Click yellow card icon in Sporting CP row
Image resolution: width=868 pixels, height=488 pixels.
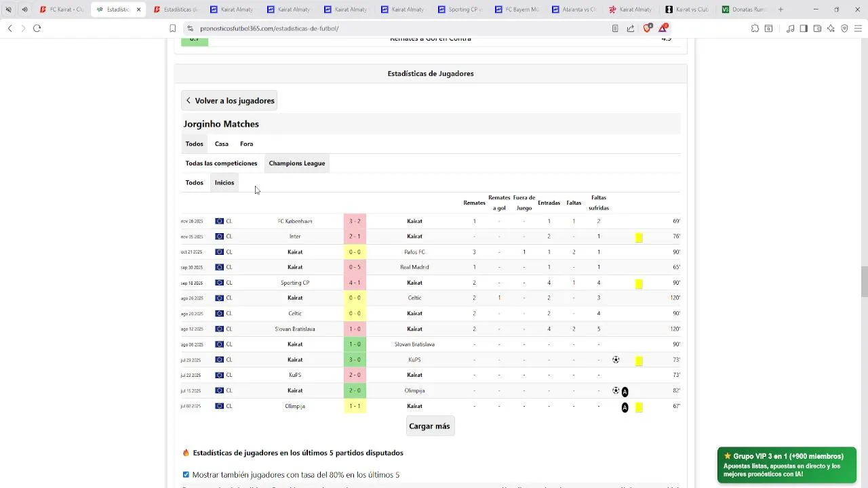tap(639, 283)
